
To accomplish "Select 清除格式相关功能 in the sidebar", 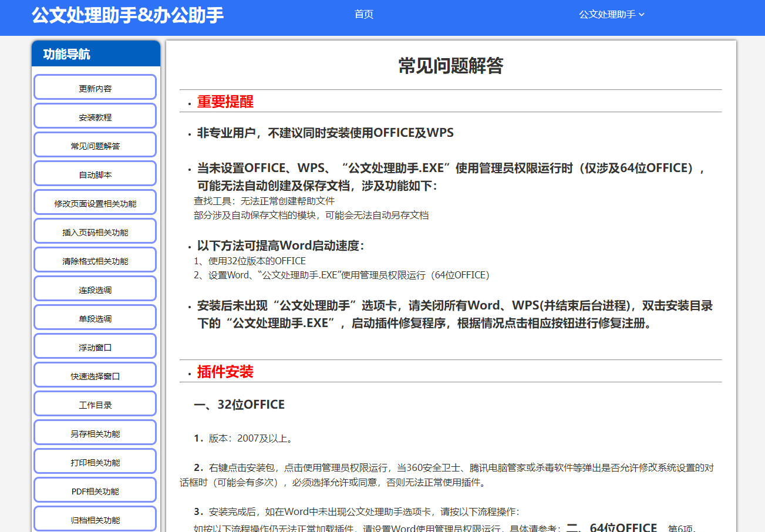I will [x=95, y=261].
